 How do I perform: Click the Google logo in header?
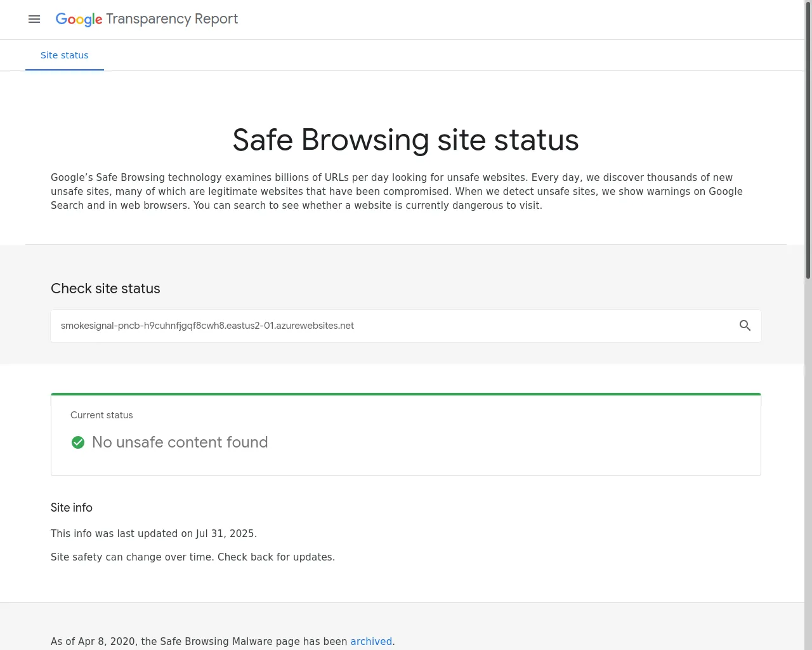pyautogui.click(x=79, y=19)
